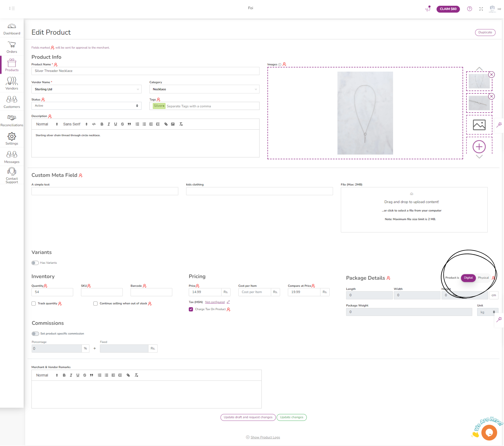Screen dimensions: 504x446
Task: Click the Price input field
Action: click(205, 292)
